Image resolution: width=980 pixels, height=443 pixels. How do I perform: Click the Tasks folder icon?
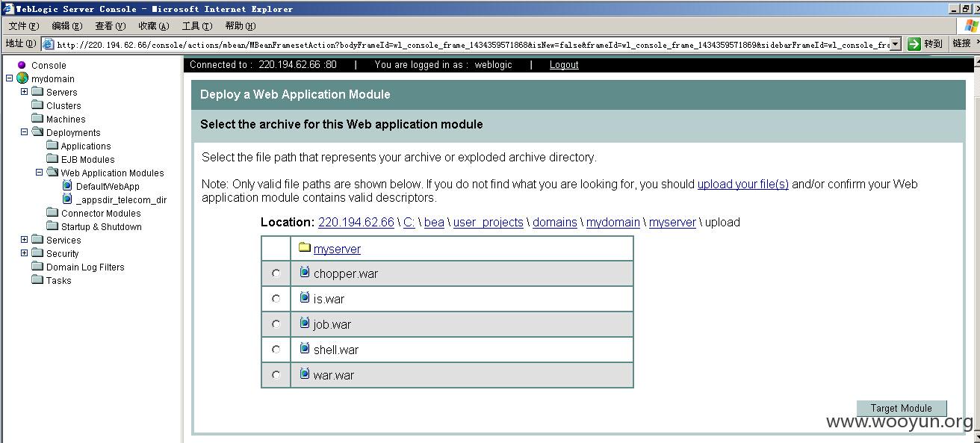37,280
